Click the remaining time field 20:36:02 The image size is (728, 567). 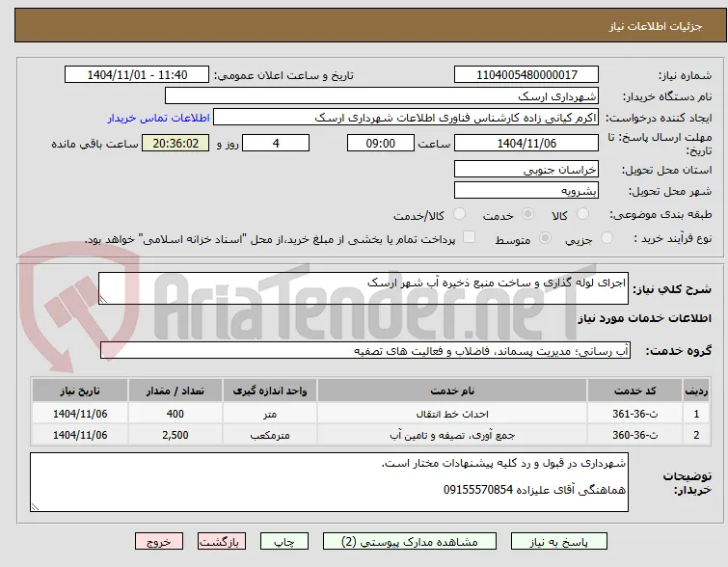click(175, 143)
